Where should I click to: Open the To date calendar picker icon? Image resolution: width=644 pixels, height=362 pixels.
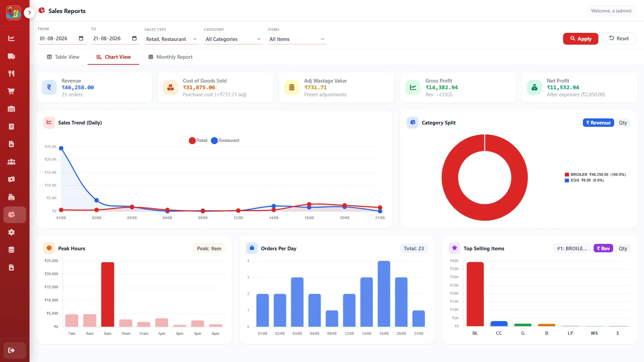[134, 39]
